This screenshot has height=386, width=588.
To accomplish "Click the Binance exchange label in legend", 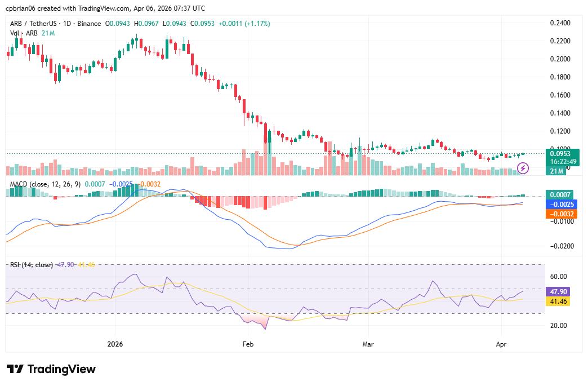I will pos(89,24).
